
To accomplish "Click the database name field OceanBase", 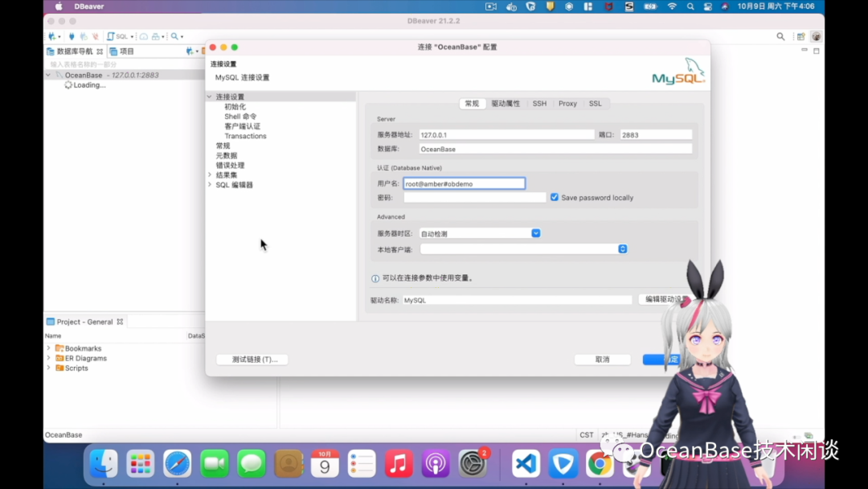I will [x=555, y=149].
